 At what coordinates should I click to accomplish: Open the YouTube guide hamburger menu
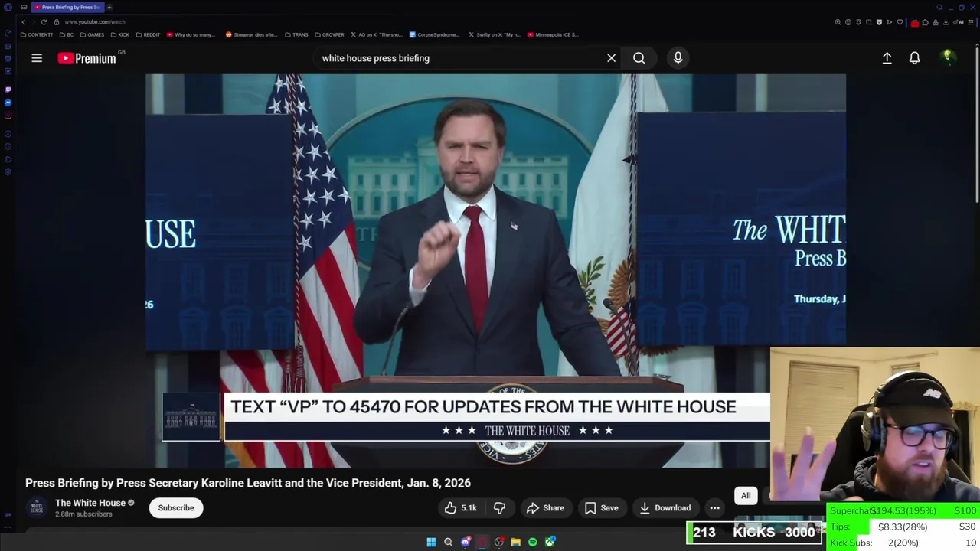37,58
